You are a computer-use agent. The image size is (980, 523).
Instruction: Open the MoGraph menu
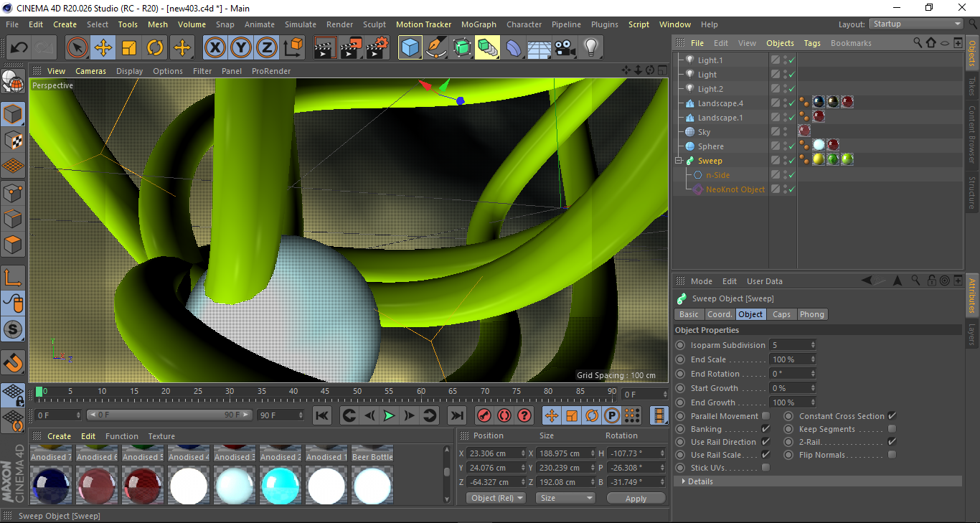[479, 24]
